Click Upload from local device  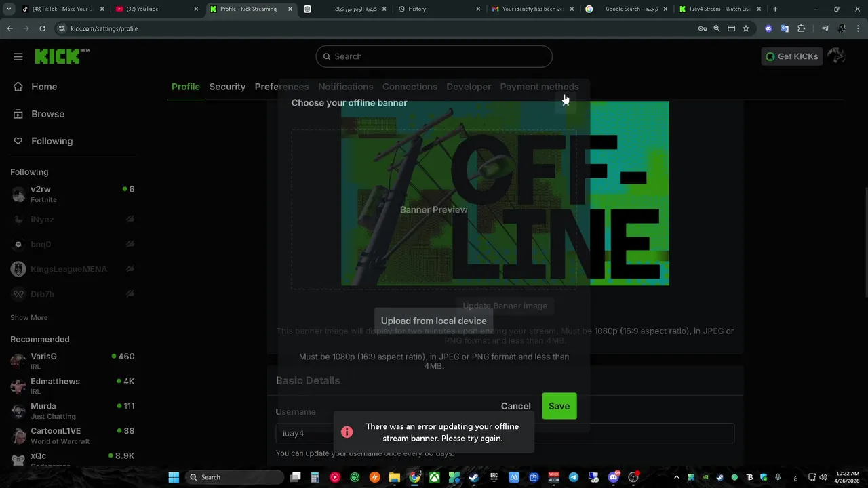tap(433, 321)
